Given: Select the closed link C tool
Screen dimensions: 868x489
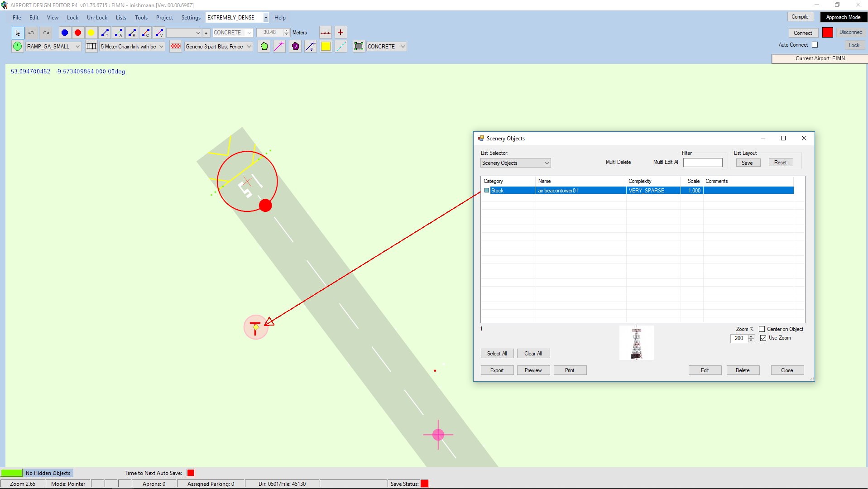Looking at the screenshot, I should [146, 33].
